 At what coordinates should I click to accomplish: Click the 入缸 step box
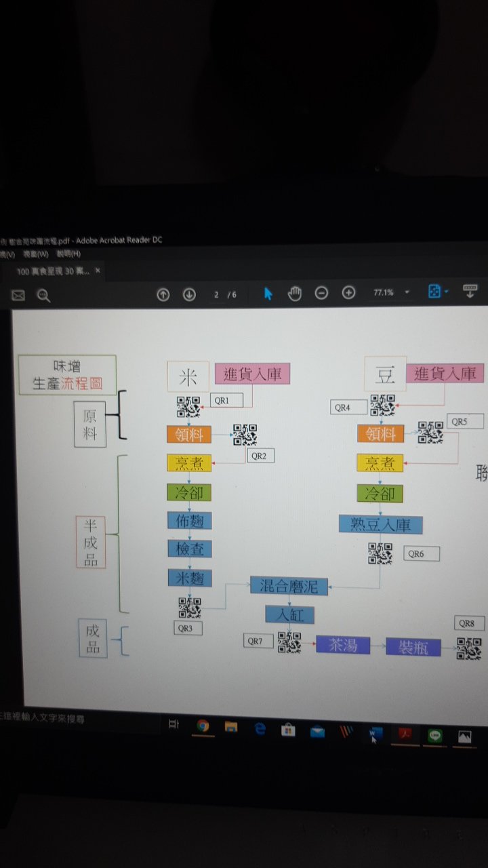[x=289, y=614]
